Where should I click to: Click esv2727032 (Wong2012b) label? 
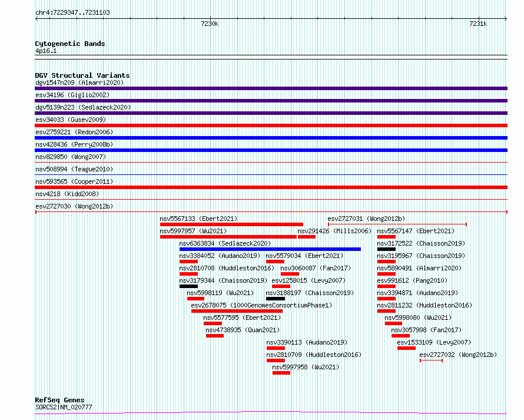[x=458, y=355]
